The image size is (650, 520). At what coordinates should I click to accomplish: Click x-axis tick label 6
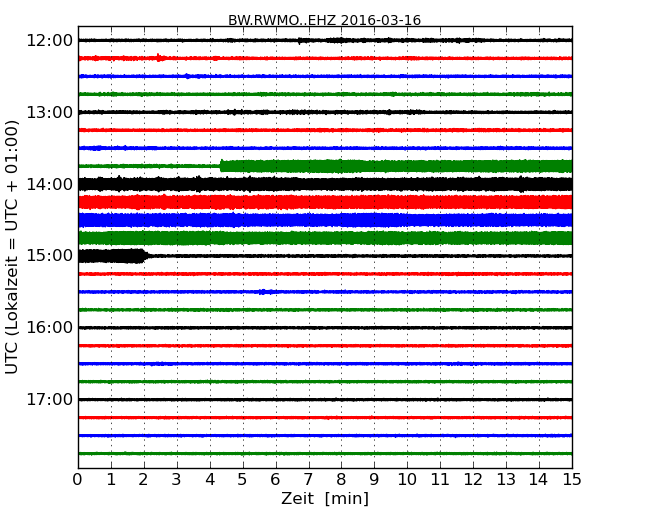pyautogui.click(x=275, y=480)
